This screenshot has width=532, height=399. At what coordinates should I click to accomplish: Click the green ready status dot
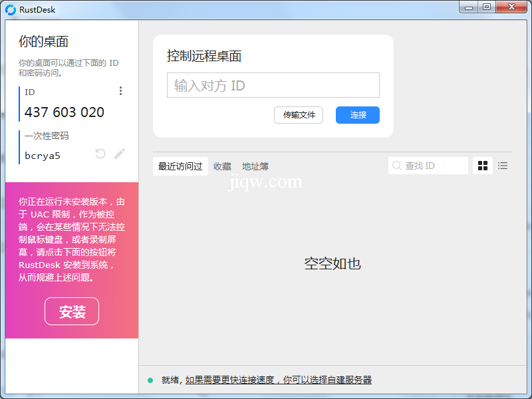[150, 380]
